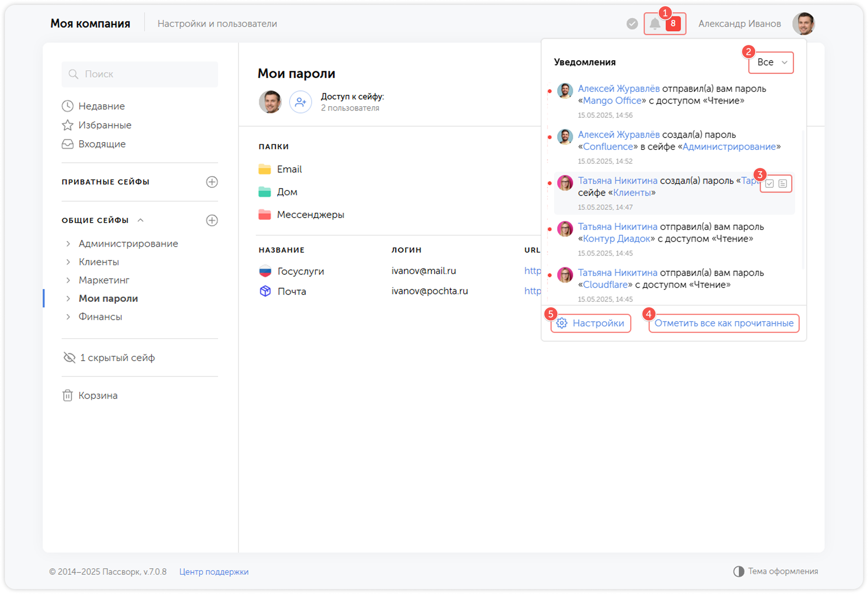Open the Все notifications filter dropdown
Screen dimensions: 868x594
tap(771, 63)
